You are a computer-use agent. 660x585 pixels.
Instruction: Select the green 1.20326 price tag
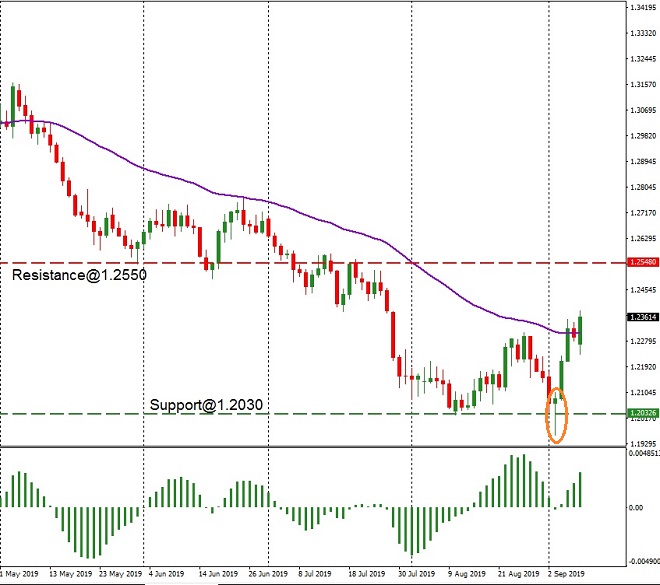click(x=643, y=413)
